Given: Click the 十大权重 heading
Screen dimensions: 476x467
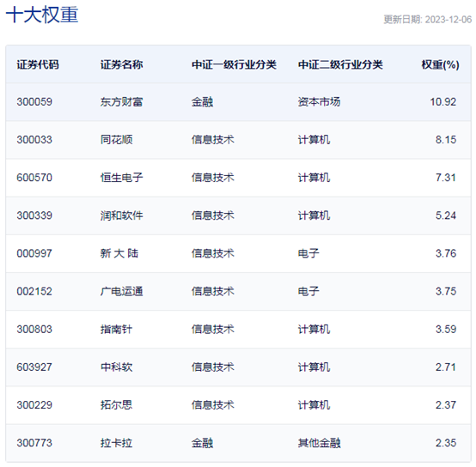Looking at the screenshot, I should point(42,15).
